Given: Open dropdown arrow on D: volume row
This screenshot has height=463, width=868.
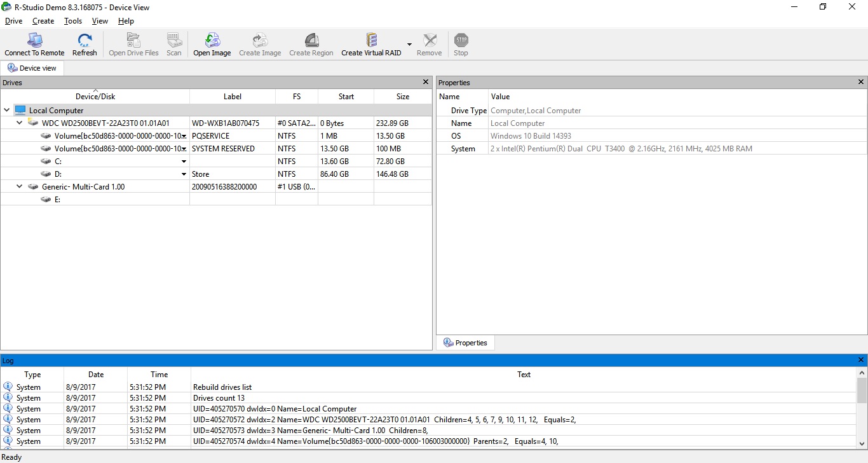Looking at the screenshot, I should tap(184, 174).
